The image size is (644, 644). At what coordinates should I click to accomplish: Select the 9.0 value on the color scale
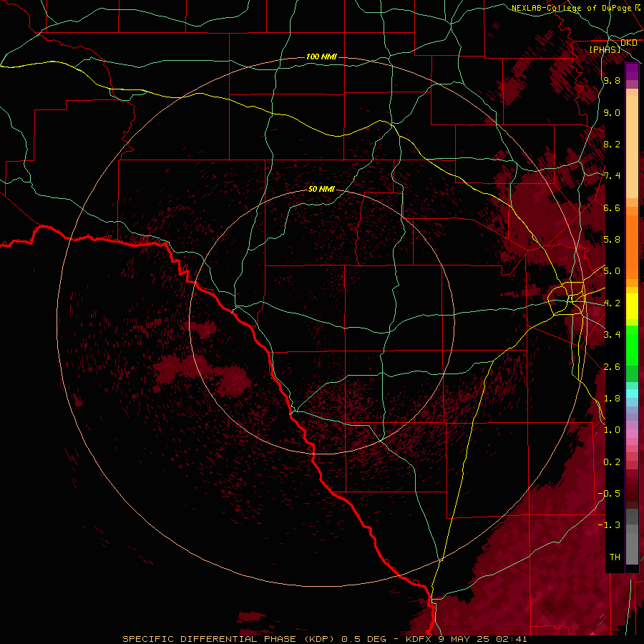[x=612, y=112]
